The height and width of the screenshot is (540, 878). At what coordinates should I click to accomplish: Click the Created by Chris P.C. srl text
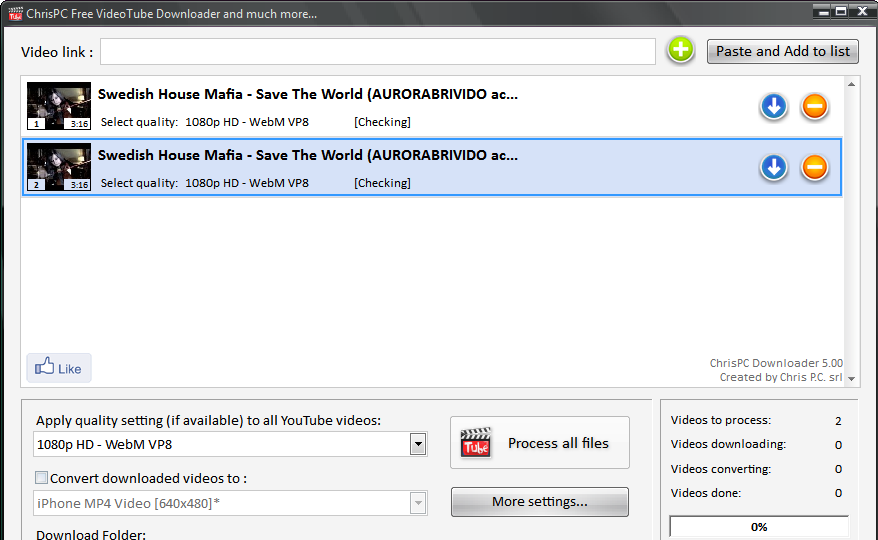(781, 377)
